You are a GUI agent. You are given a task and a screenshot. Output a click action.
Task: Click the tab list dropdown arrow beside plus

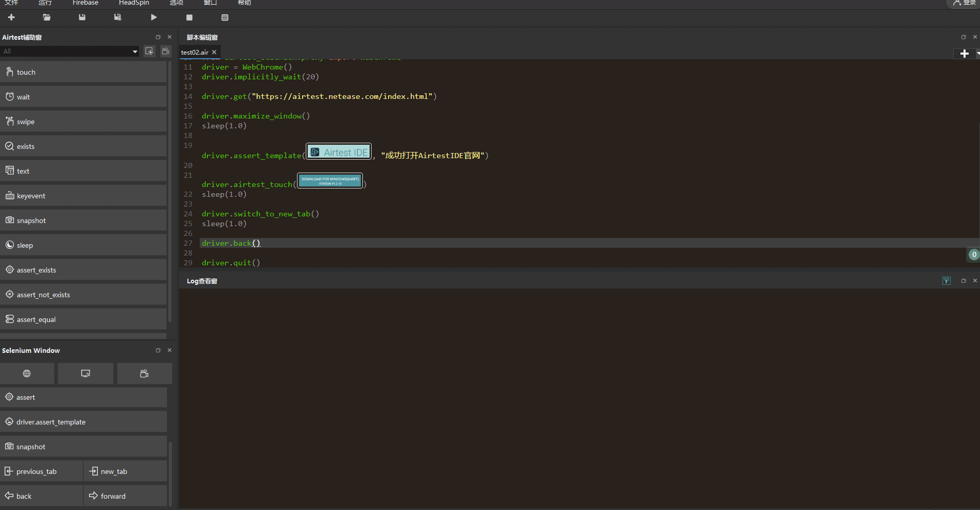click(x=977, y=54)
